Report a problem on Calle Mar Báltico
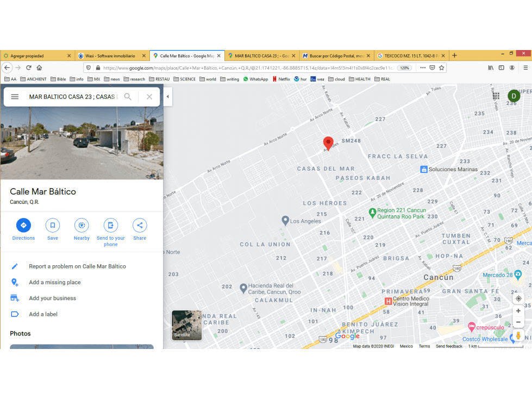This screenshot has width=532, height=399. 77,266
